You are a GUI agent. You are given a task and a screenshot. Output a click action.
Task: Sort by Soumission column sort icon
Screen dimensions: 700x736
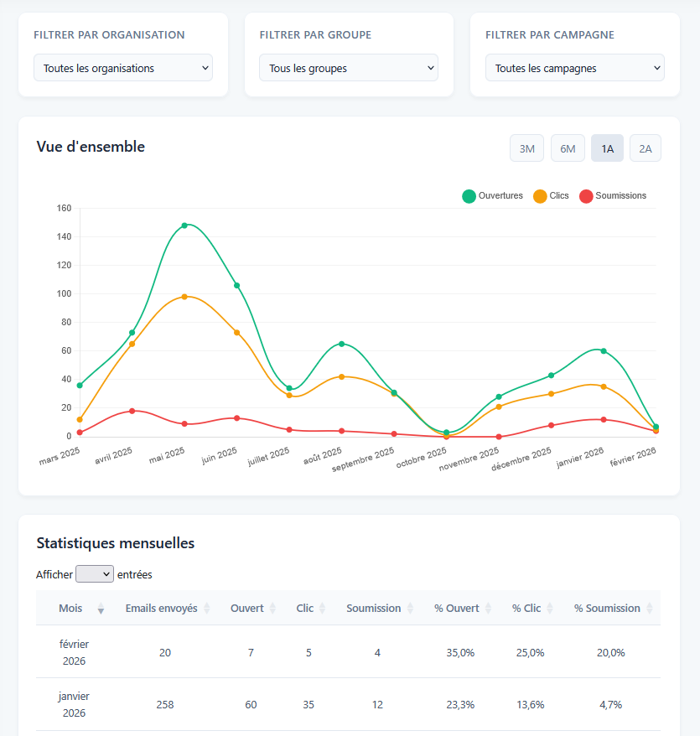[x=410, y=609]
